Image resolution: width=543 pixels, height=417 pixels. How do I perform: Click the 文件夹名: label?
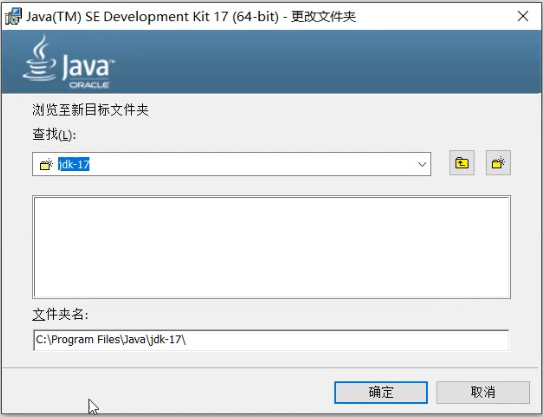60,314
